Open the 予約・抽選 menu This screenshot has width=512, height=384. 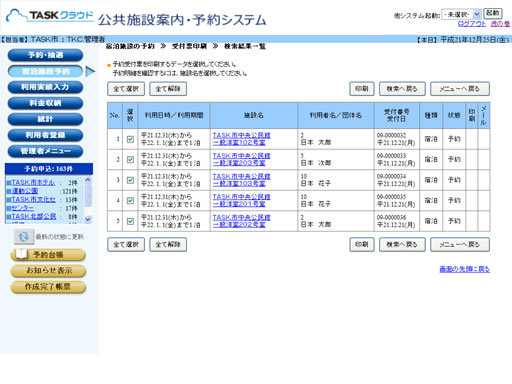(x=45, y=55)
